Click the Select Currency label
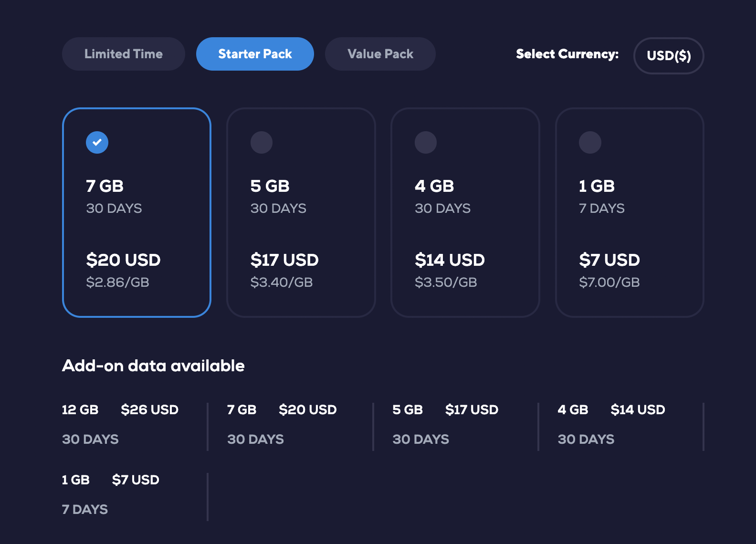Viewport: 756px width, 544px height. pos(567,54)
